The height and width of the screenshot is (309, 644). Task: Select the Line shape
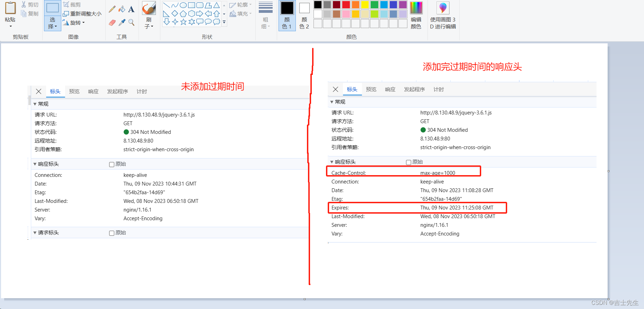pyautogui.click(x=167, y=5)
